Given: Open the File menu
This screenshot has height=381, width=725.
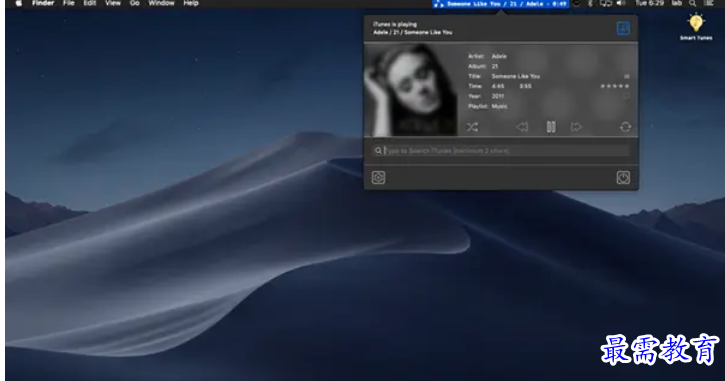Looking at the screenshot, I should click(x=68, y=3).
